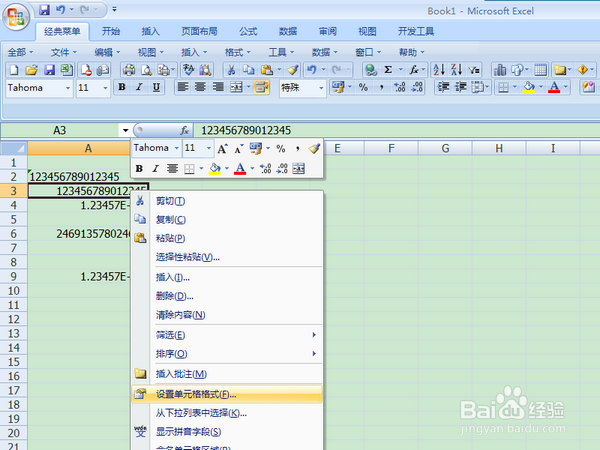Toggle Italic in the mini toolbar

(x=155, y=168)
